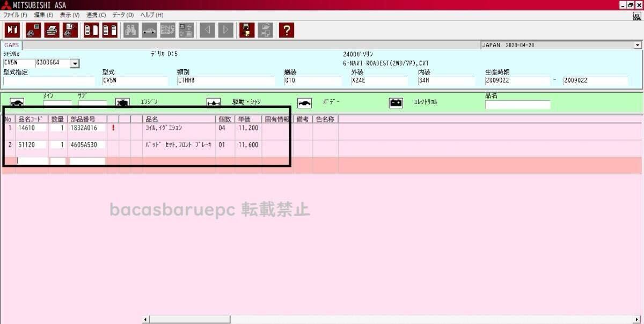Open the 連携 (C) menu

coord(96,15)
